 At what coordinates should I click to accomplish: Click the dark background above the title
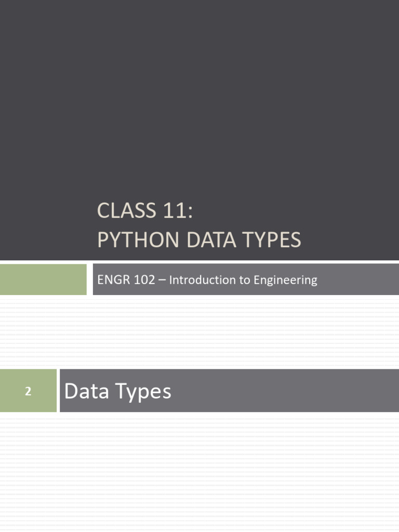click(x=199, y=94)
